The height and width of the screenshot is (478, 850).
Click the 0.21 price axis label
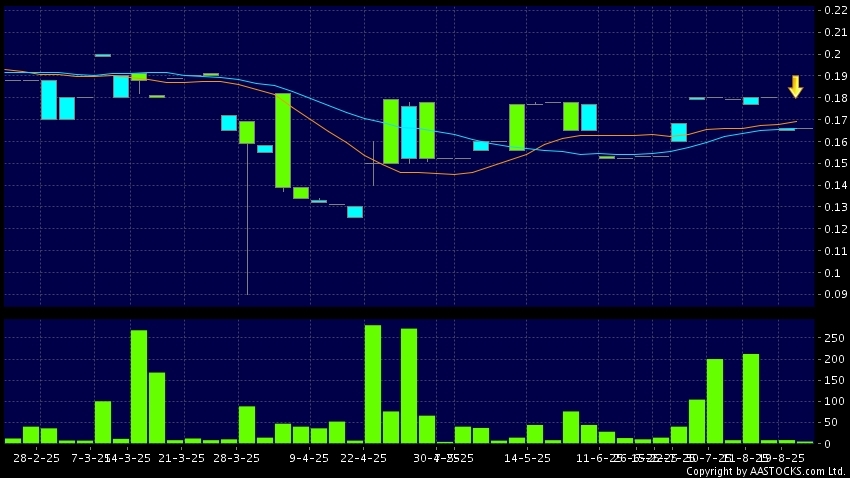(835, 33)
